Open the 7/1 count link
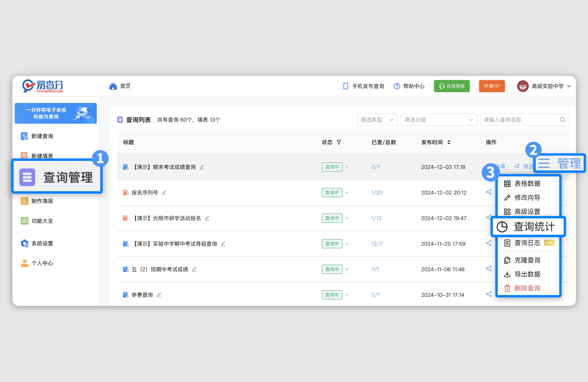 pos(375,269)
